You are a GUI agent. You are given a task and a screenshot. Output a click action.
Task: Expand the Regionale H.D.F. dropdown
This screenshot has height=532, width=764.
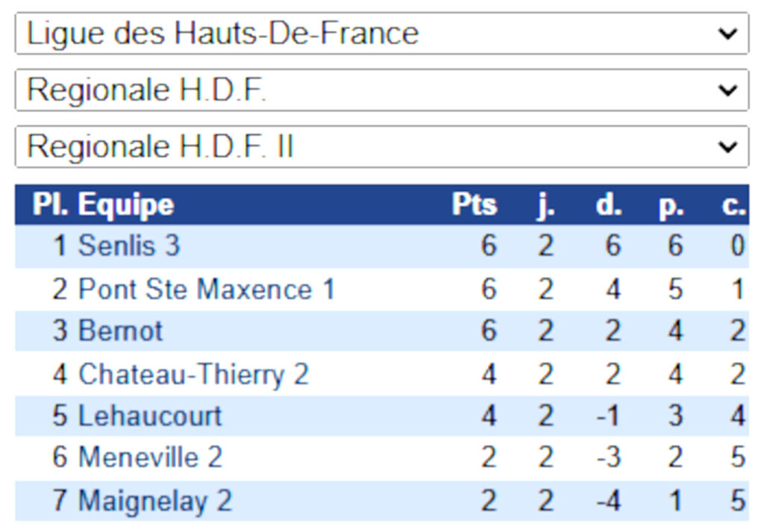coord(382,90)
